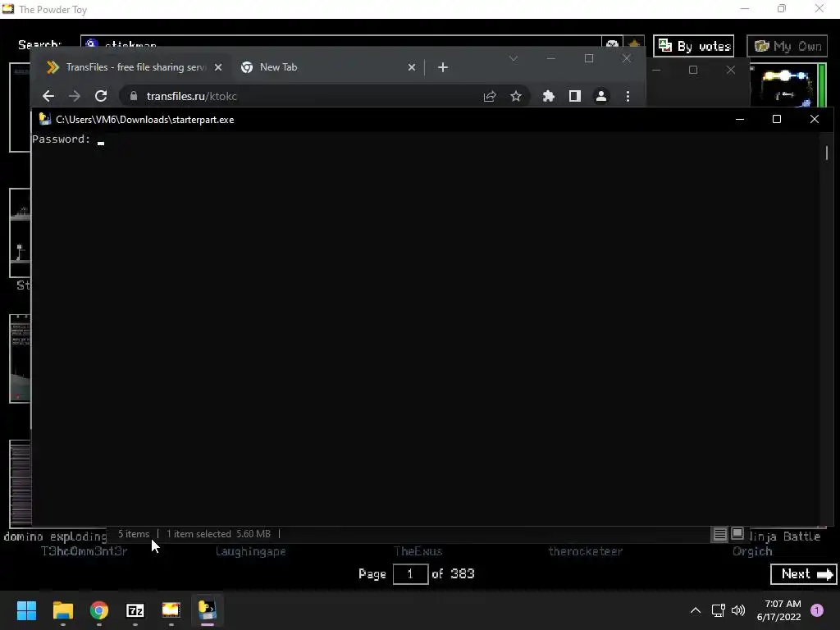Open 7-Zip from taskbar
Image resolution: width=840 pixels, height=630 pixels.
click(135, 610)
